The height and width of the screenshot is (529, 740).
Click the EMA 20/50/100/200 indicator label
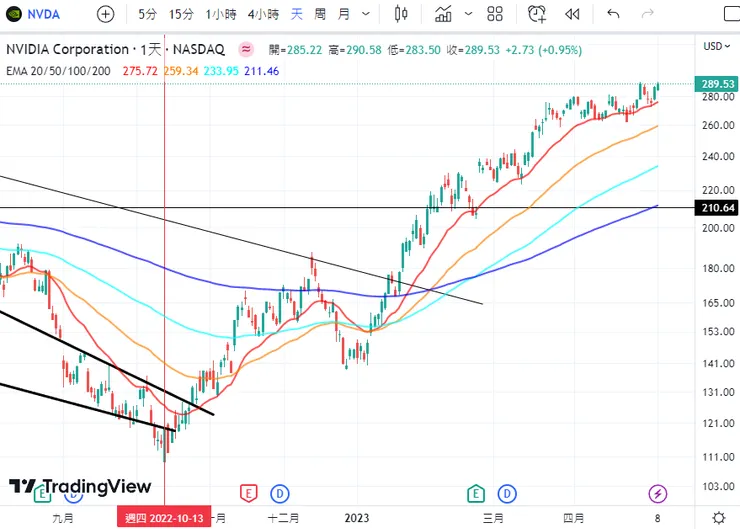(58, 71)
